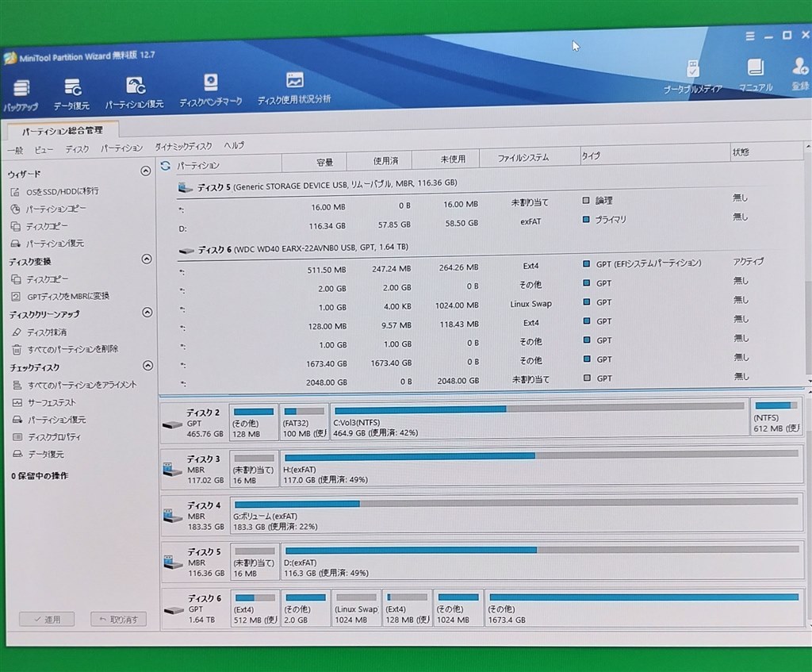Open the ディスク menu
Viewport: 812px width, 672px height.
[x=77, y=149]
